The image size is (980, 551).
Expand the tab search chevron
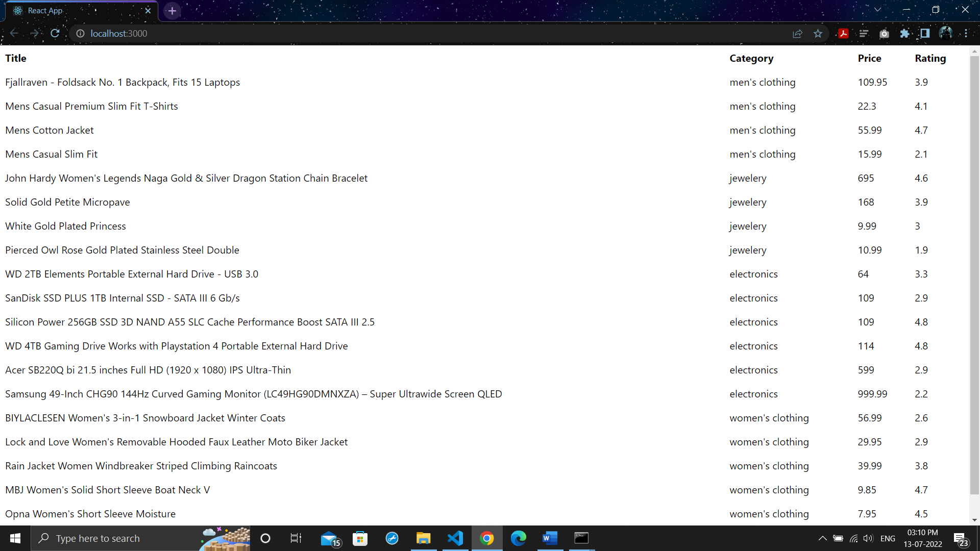[x=877, y=10]
